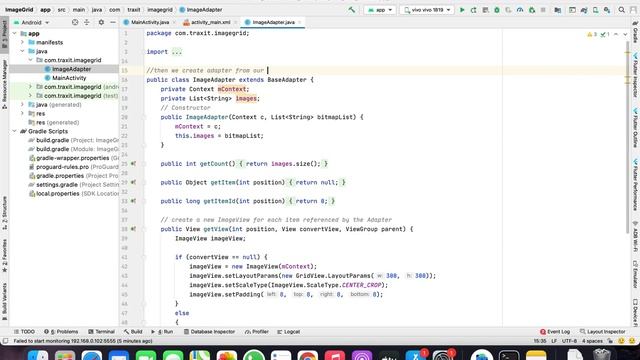Hide the Project panel with minus icon

pyautogui.click(x=113, y=22)
